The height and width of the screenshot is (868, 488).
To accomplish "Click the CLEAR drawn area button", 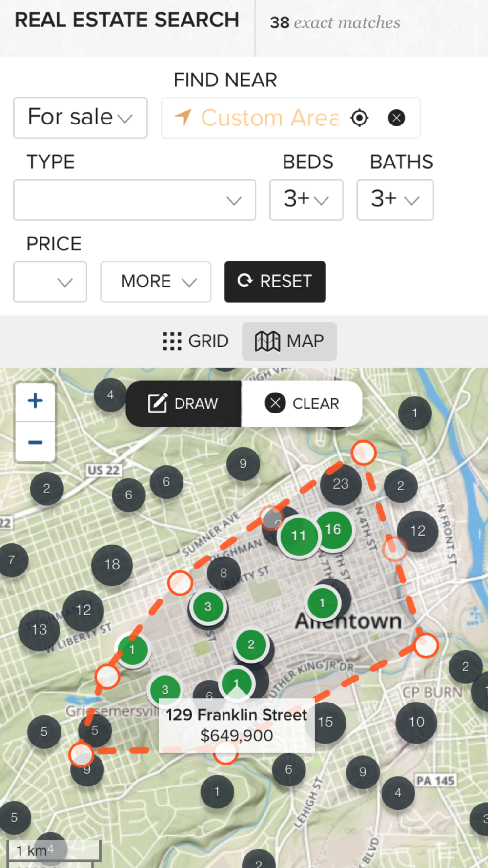I will click(x=302, y=404).
